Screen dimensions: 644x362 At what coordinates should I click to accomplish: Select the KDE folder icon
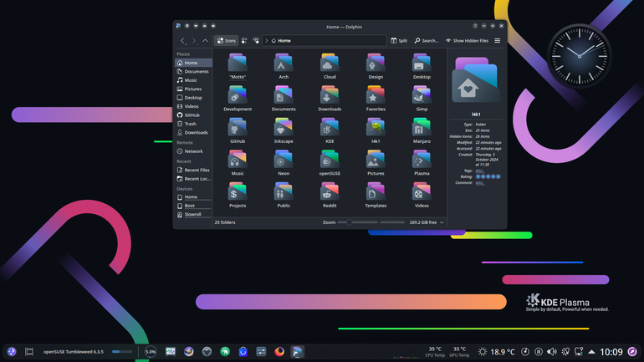[x=330, y=128]
